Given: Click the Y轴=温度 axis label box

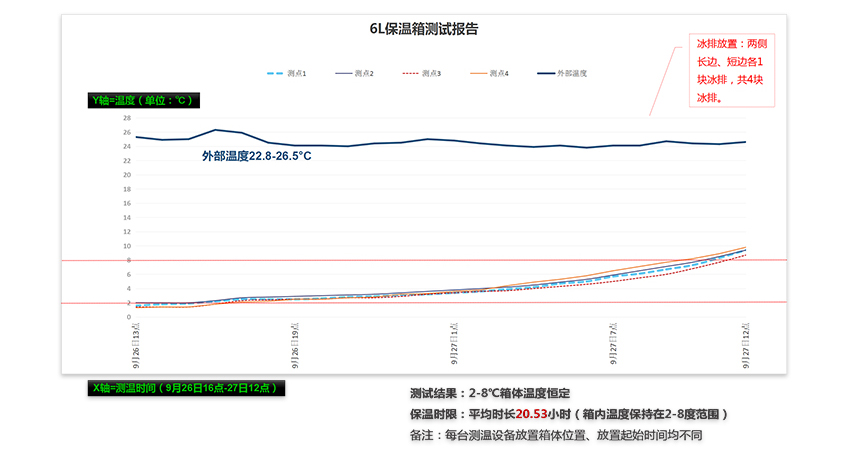Looking at the screenshot, I should click(144, 100).
